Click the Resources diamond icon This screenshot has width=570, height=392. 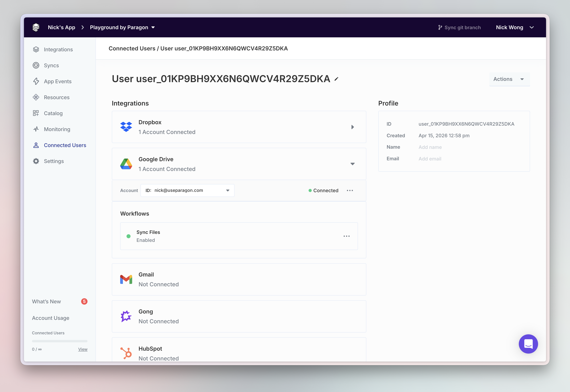coord(36,97)
